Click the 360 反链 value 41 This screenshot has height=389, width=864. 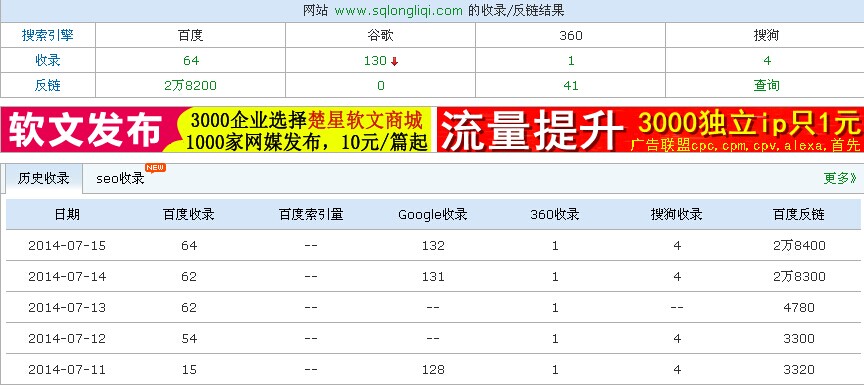pos(571,85)
